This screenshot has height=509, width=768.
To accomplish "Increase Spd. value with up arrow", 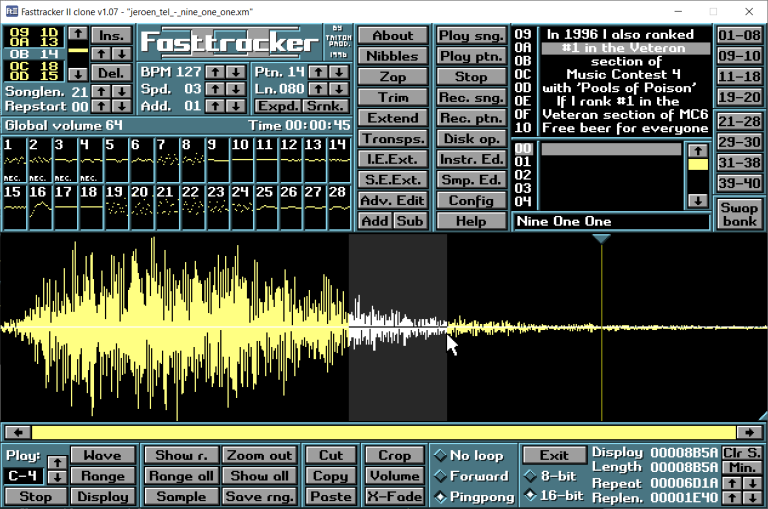I will (x=215, y=89).
